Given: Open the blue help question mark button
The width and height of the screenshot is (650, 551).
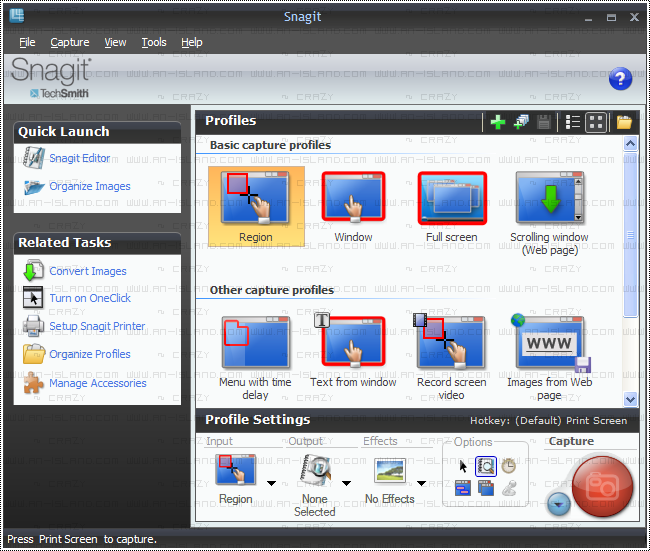Looking at the screenshot, I should [620, 79].
